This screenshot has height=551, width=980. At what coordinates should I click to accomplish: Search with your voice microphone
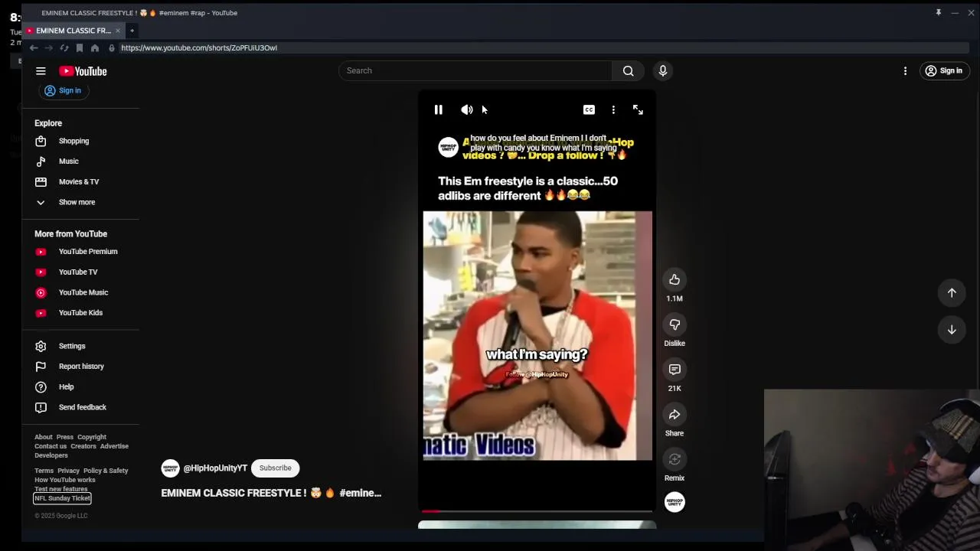pos(663,70)
